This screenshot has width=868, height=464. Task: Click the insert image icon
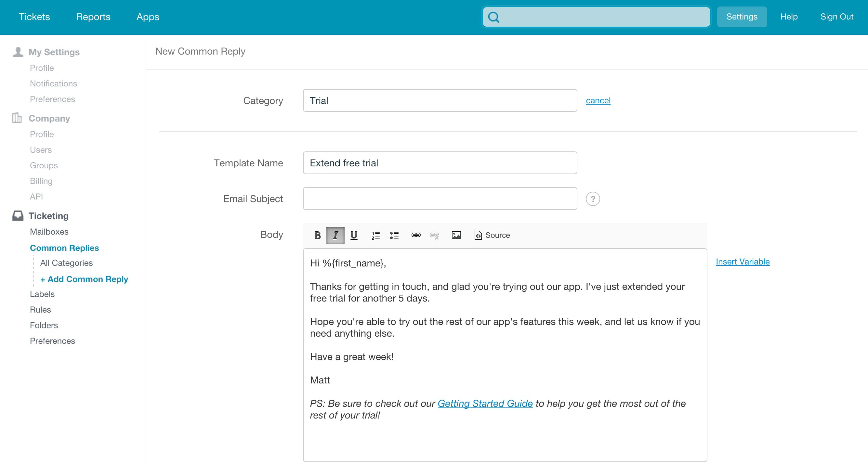456,235
